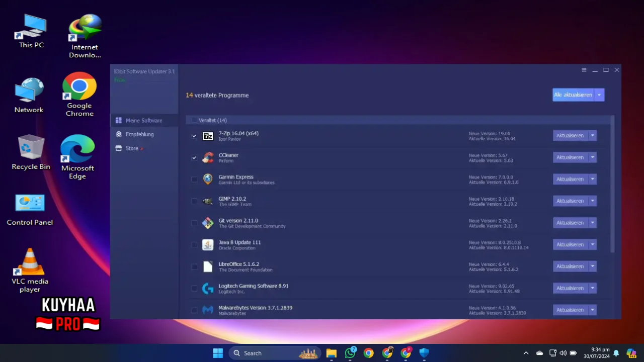
Task: Toggle the Veraltet (14) select-all checkbox
Action: (194, 120)
